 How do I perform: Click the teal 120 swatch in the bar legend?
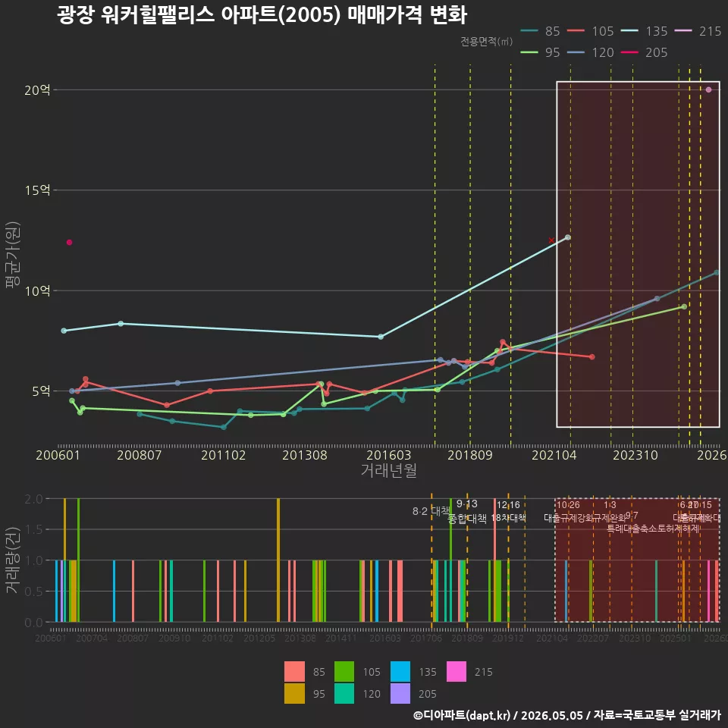(344, 693)
